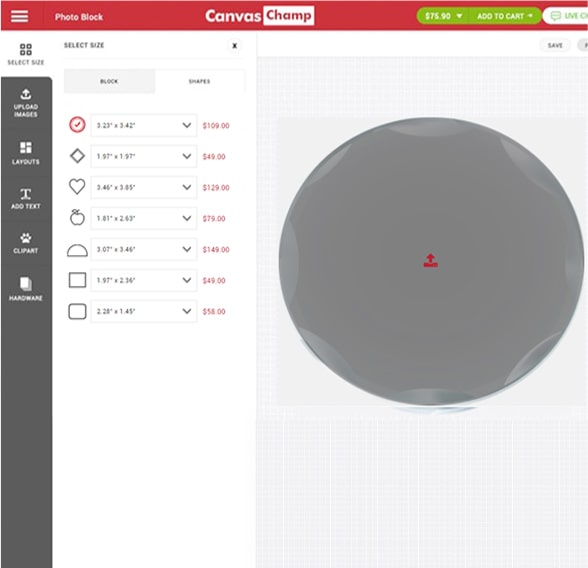Image resolution: width=588 pixels, height=568 pixels.
Task: Click the CanvasChamp logo
Action: 260,16
